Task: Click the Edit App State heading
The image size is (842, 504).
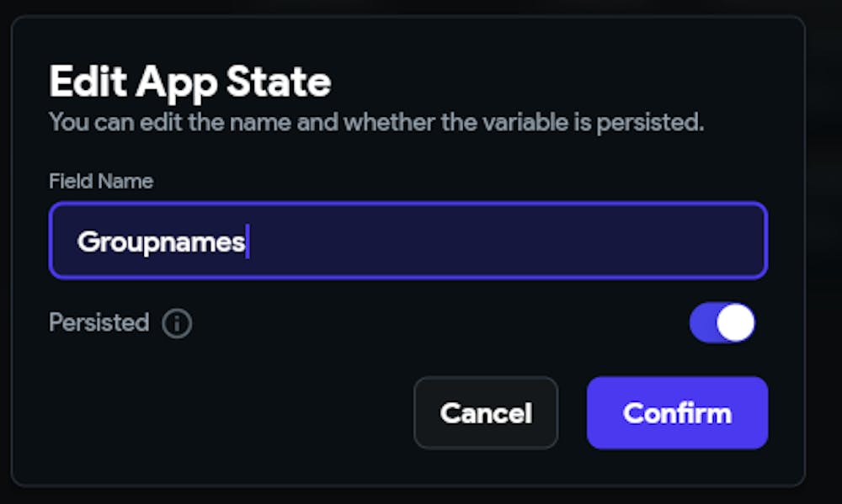Action: [x=190, y=82]
